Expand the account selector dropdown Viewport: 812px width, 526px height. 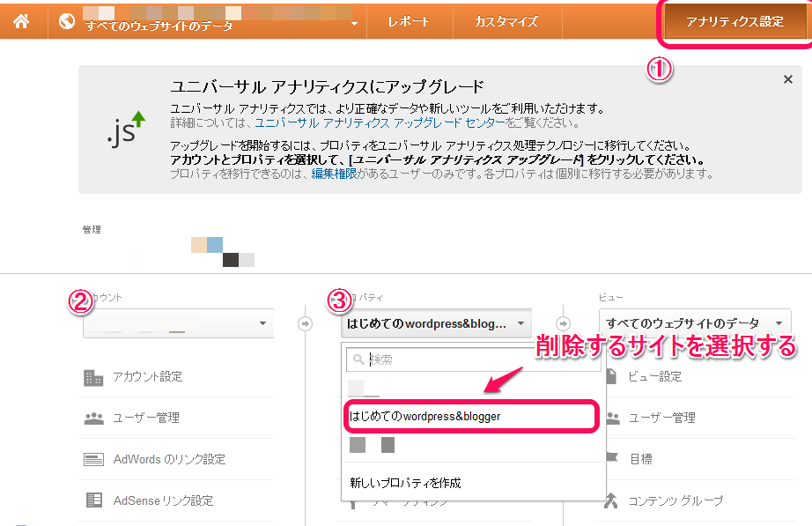pyautogui.click(x=178, y=323)
